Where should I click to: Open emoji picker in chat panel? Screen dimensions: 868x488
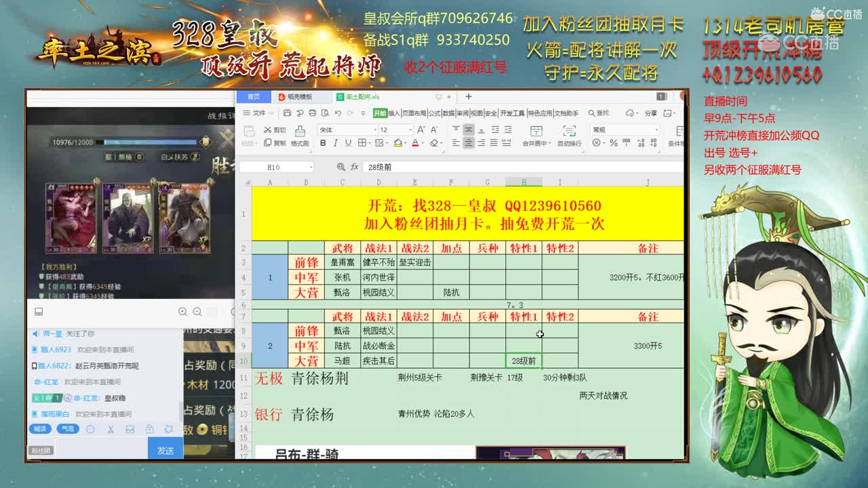(90, 429)
